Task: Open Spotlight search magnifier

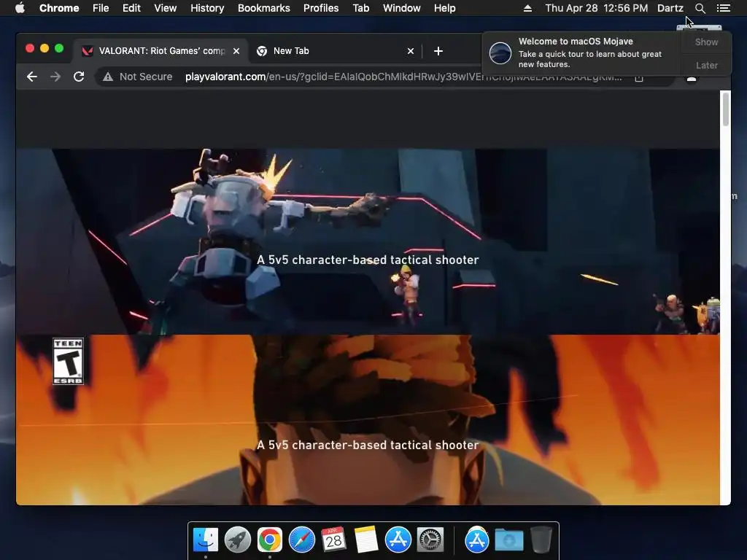Action: (700, 8)
